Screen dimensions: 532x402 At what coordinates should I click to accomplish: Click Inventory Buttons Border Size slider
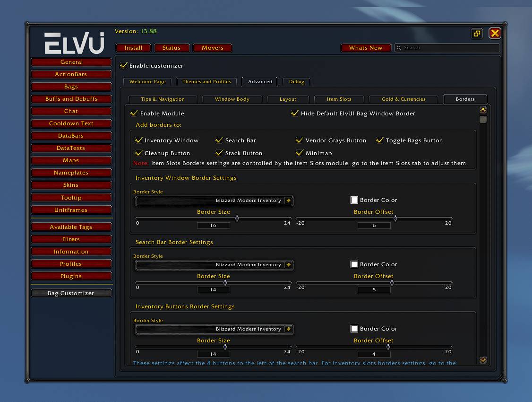tap(214, 347)
